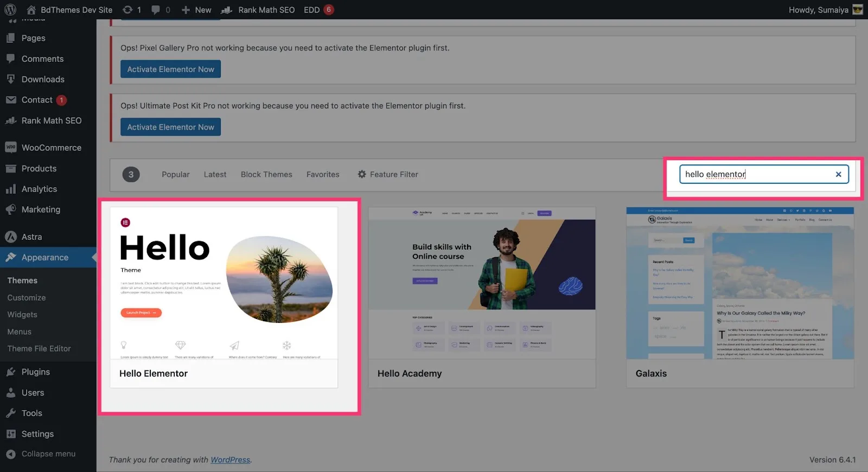The image size is (868, 472).
Task: Click the Settings icon in sidebar
Action: [x=11, y=433]
